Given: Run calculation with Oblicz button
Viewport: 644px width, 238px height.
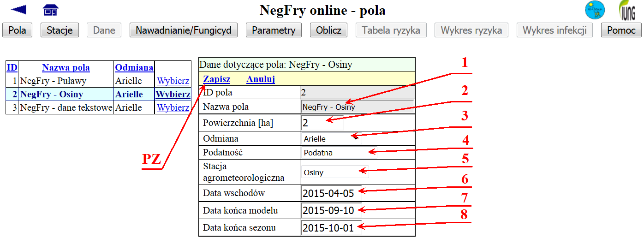Looking at the screenshot, I should pyautogui.click(x=328, y=30).
